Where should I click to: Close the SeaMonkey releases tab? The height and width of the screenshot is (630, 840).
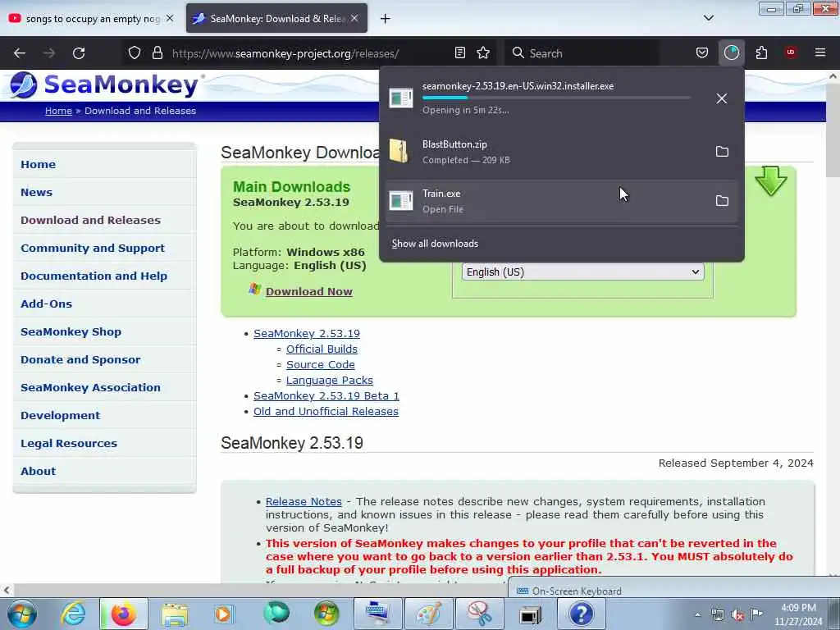point(354,18)
